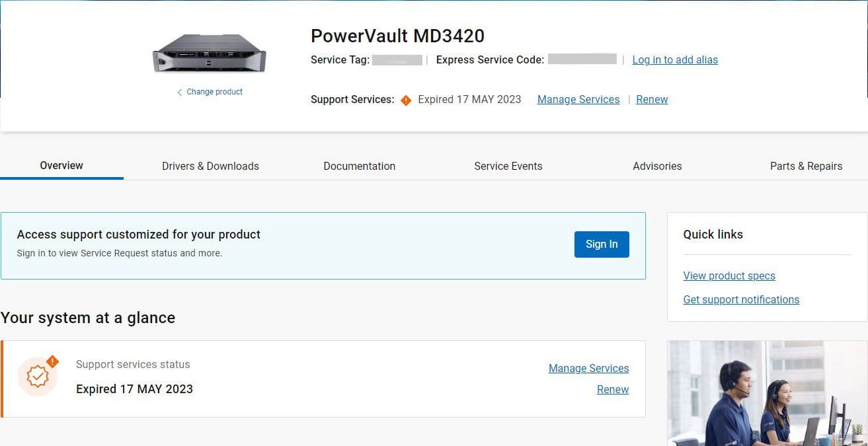868x446 pixels.
Task: Click the Sign In button
Action: pos(602,244)
